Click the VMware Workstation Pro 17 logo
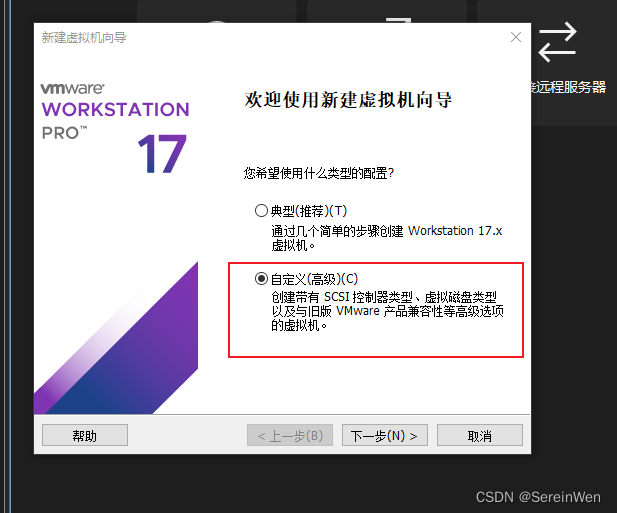 115,127
